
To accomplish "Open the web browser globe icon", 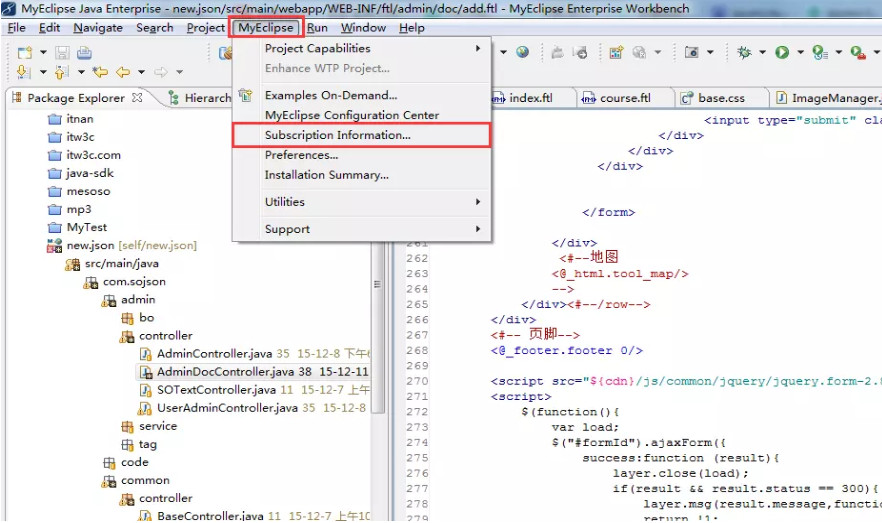I will coord(523,52).
